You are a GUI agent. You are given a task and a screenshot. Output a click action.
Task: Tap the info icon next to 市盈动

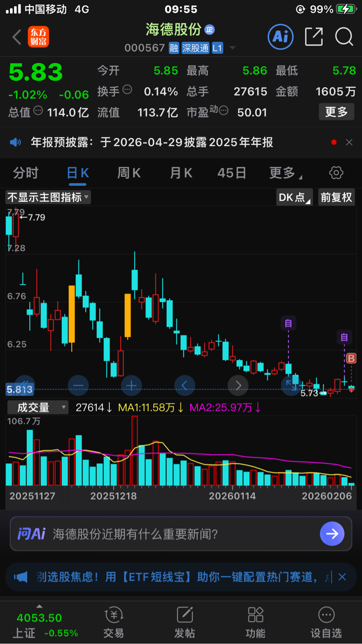pos(223,111)
